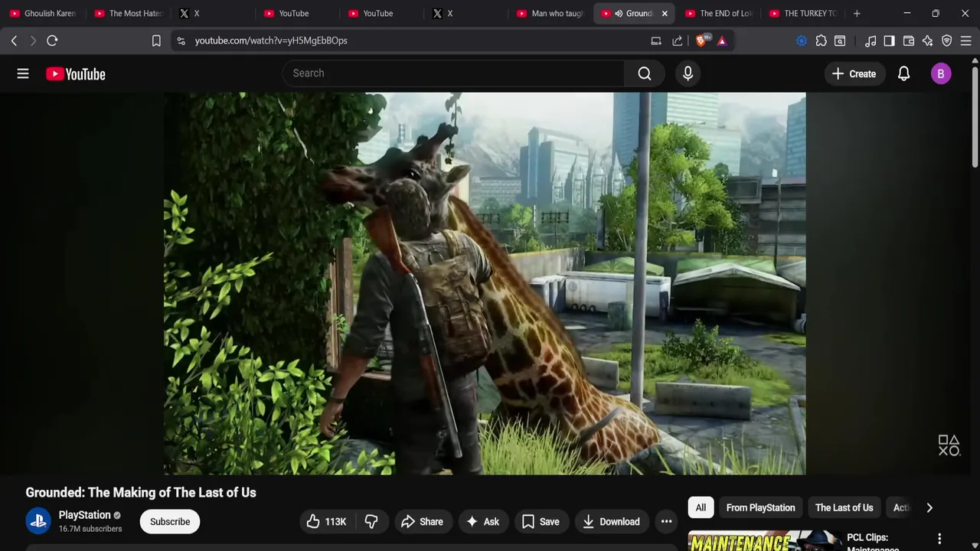
Task: Open the Brave Wallet icon
Action: tap(909, 41)
